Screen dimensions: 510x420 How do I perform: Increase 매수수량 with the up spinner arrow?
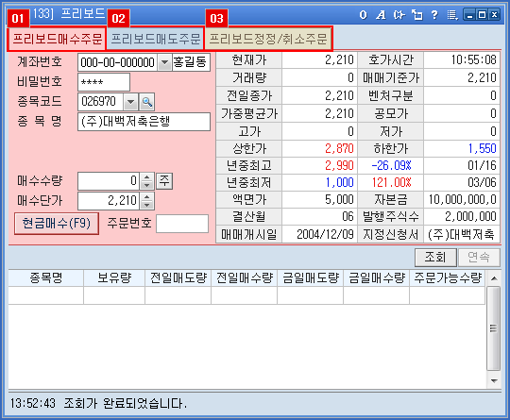click(x=146, y=176)
